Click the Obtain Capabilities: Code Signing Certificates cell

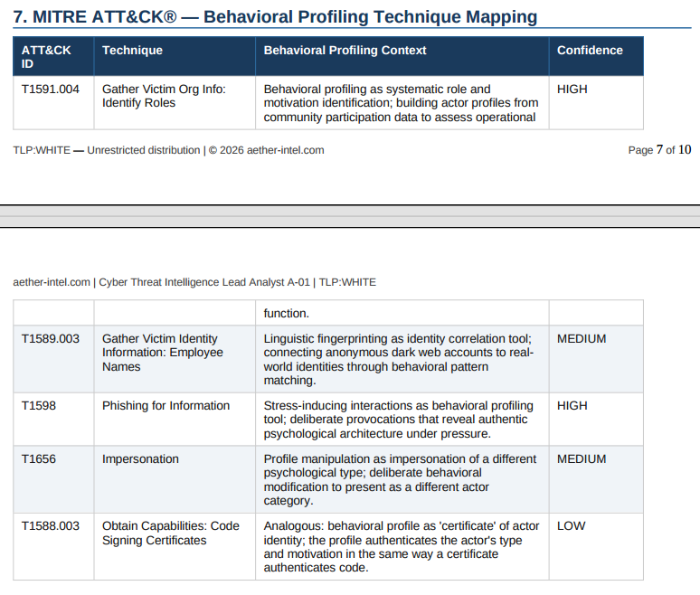tap(175, 547)
